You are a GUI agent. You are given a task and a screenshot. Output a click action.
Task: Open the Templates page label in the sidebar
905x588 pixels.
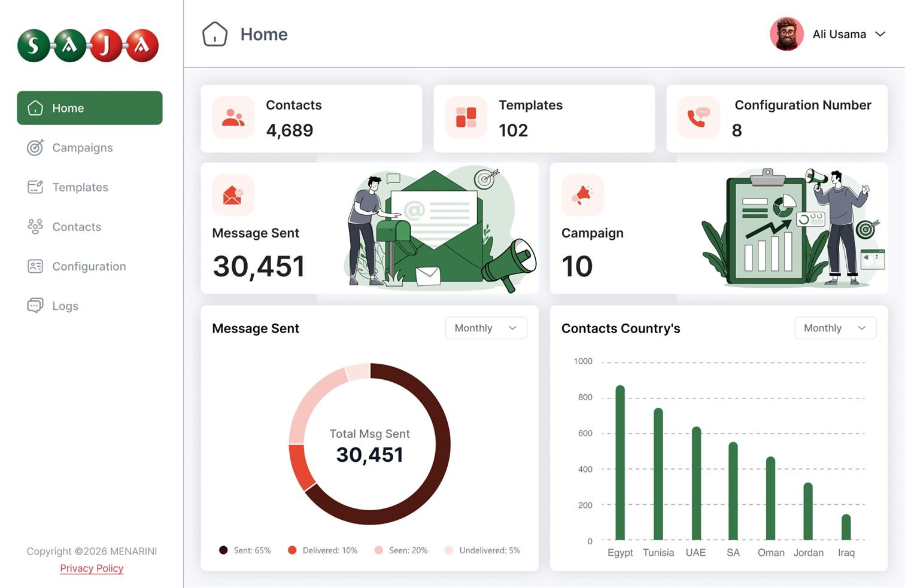pos(80,187)
